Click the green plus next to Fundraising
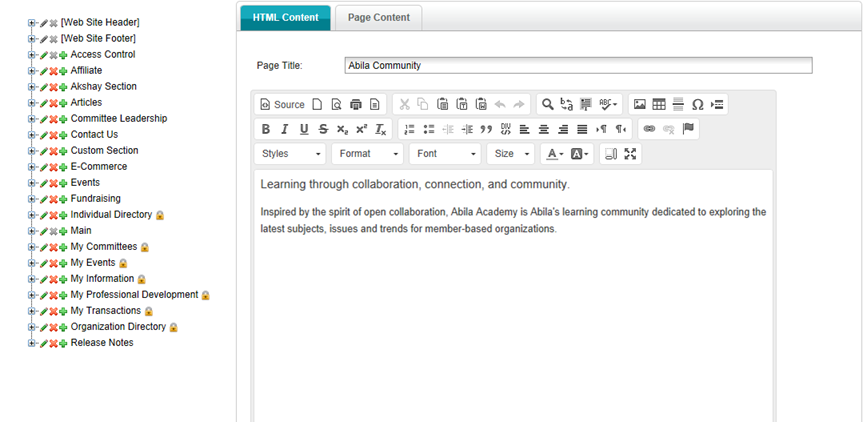 pyautogui.click(x=63, y=199)
